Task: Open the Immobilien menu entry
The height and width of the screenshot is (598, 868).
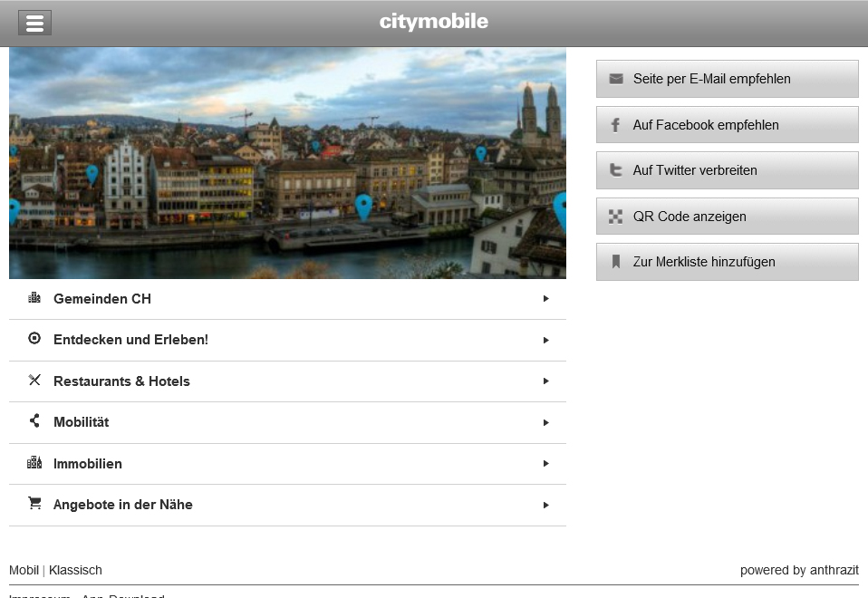Action: (287, 464)
